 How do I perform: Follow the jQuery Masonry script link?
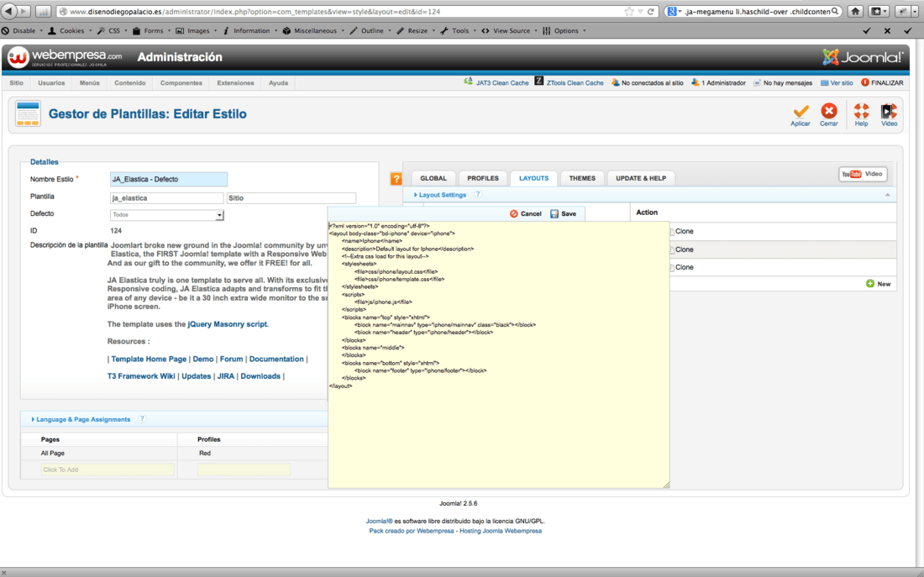(228, 324)
